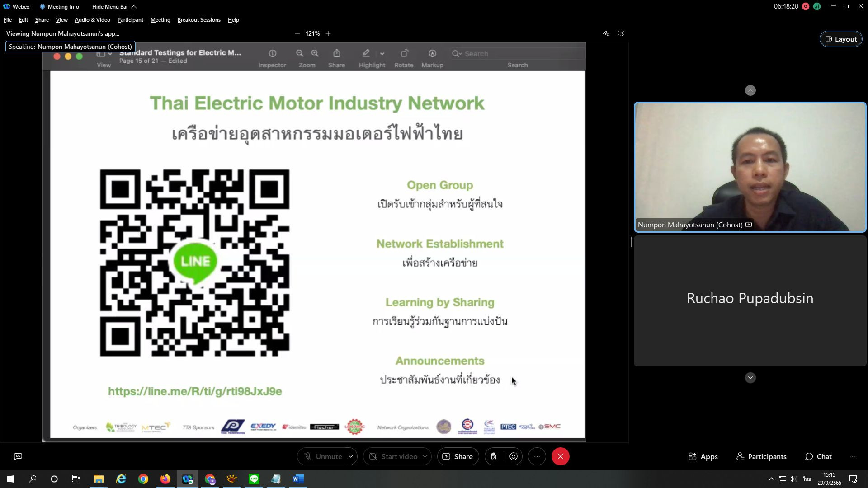The width and height of the screenshot is (868, 488).
Task: Open the Share menu in menu bar
Action: point(42,20)
